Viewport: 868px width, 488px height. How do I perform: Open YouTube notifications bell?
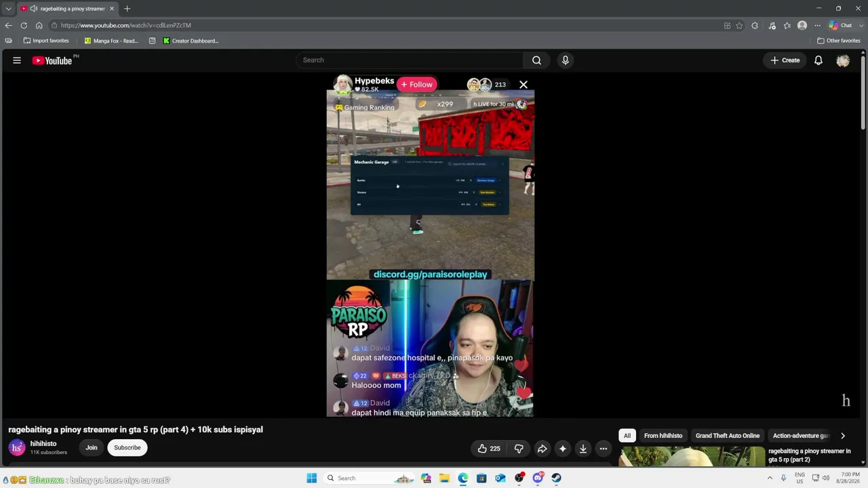(818, 60)
